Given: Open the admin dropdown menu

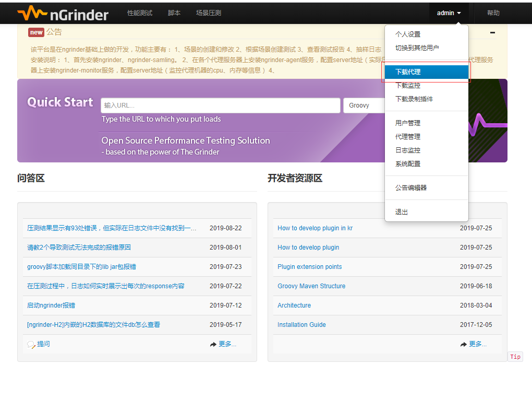Looking at the screenshot, I should pyautogui.click(x=449, y=13).
